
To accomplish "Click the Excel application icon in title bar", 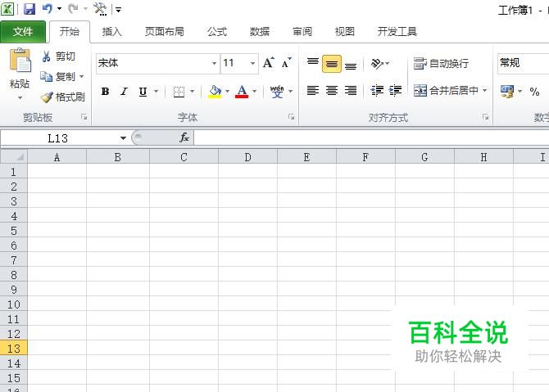I will coord(7,9).
